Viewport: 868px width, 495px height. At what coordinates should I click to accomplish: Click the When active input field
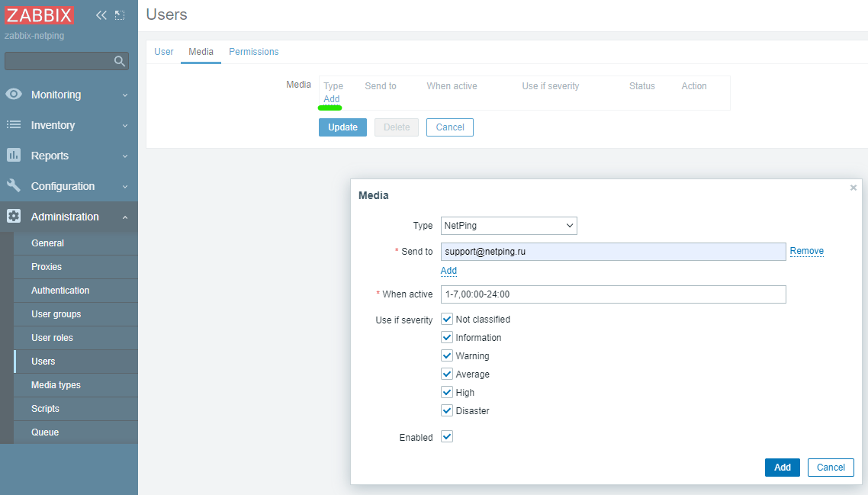pyautogui.click(x=612, y=294)
